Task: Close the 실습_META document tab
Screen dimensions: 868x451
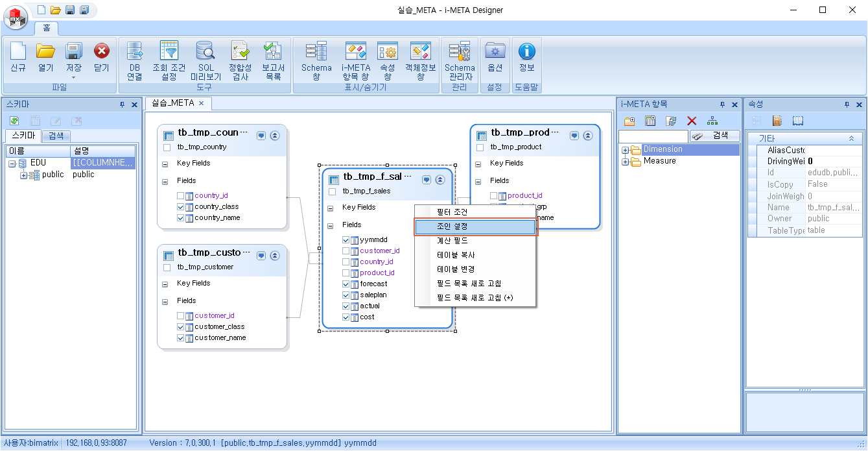Action: tap(201, 103)
